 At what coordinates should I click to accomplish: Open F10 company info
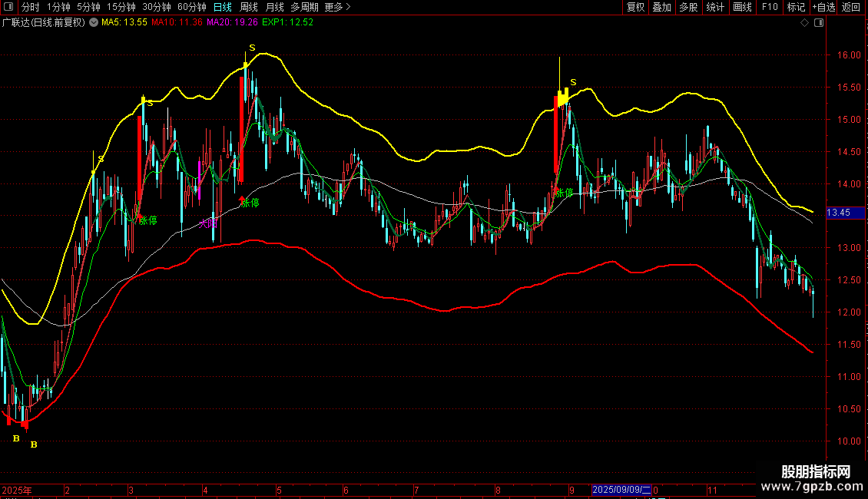[770, 7]
